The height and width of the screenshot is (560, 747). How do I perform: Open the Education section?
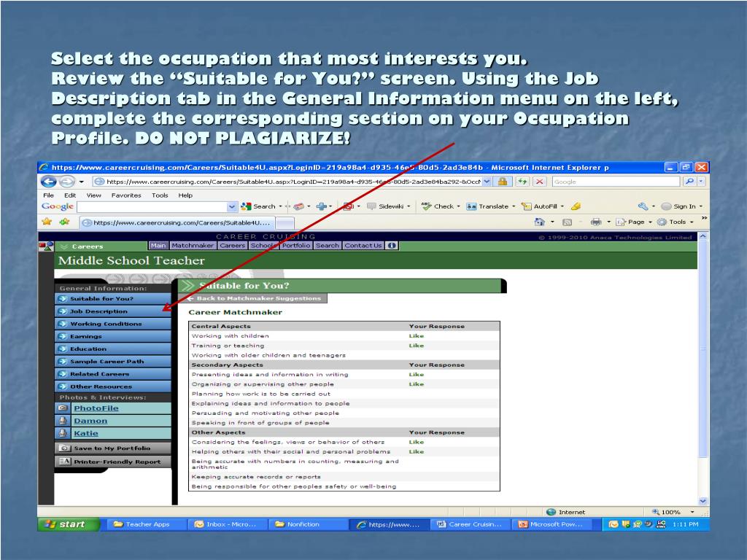[x=113, y=349]
